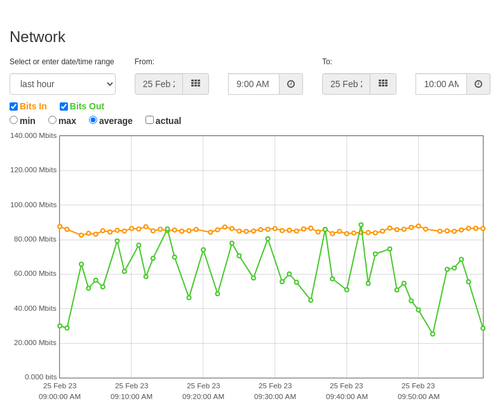Click the 'To:' label
This screenshot has width=500, height=403.
tap(327, 62)
